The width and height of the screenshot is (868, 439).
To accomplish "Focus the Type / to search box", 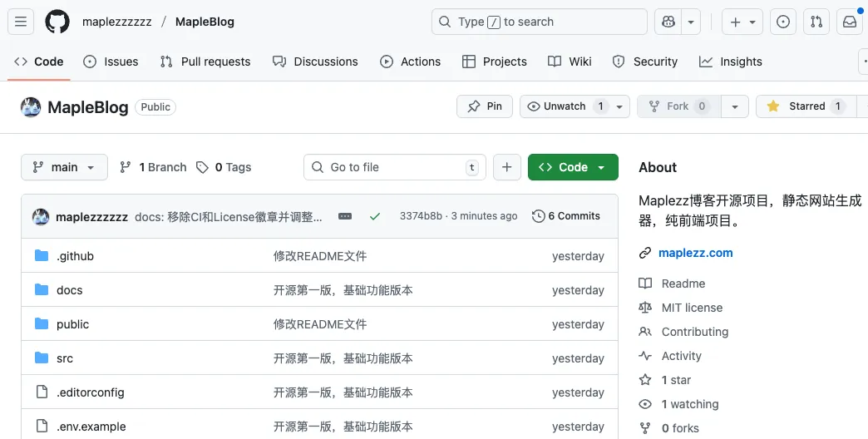I will coord(540,22).
